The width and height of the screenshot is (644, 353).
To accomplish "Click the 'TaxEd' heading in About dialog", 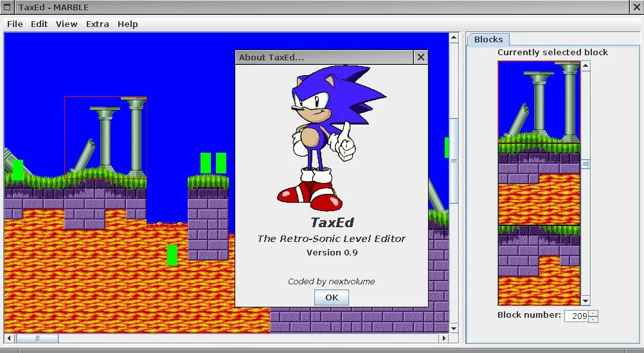I will click(332, 222).
